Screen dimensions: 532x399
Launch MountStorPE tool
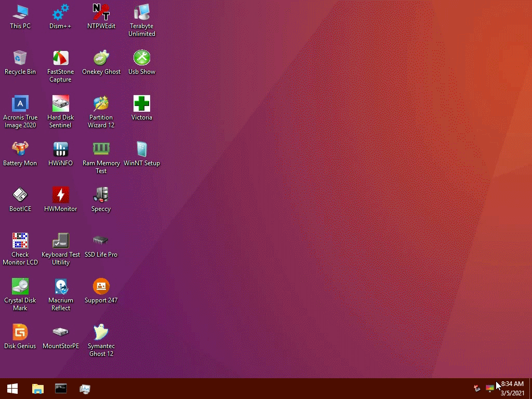pyautogui.click(x=60, y=337)
